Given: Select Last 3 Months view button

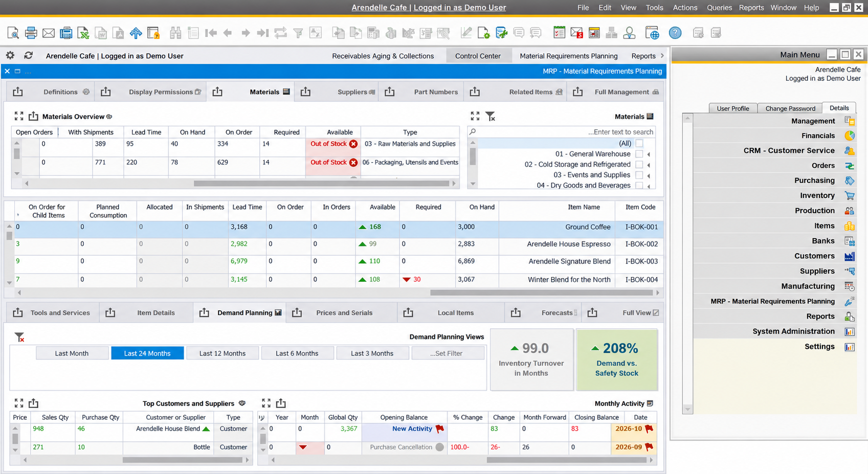Looking at the screenshot, I should point(372,353).
